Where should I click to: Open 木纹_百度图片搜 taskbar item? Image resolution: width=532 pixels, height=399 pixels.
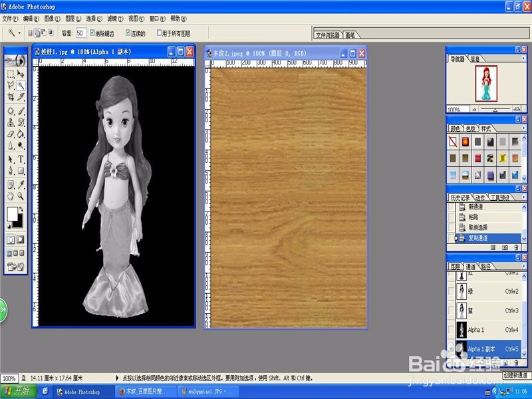pyautogui.click(x=146, y=392)
